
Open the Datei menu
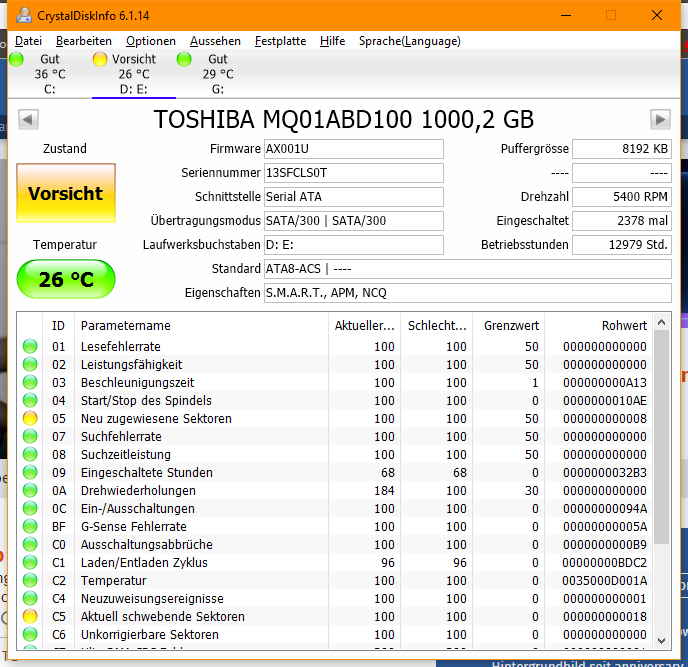[x=29, y=41]
